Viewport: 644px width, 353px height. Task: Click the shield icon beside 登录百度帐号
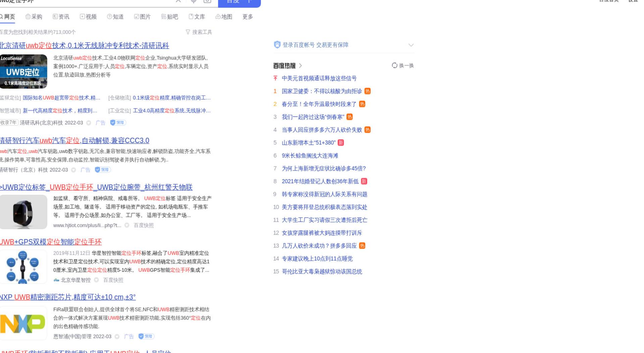(x=277, y=45)
